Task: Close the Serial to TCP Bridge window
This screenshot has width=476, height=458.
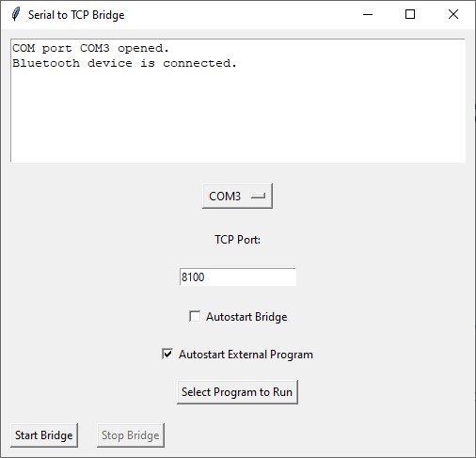Action: click(x=453, y=14)
